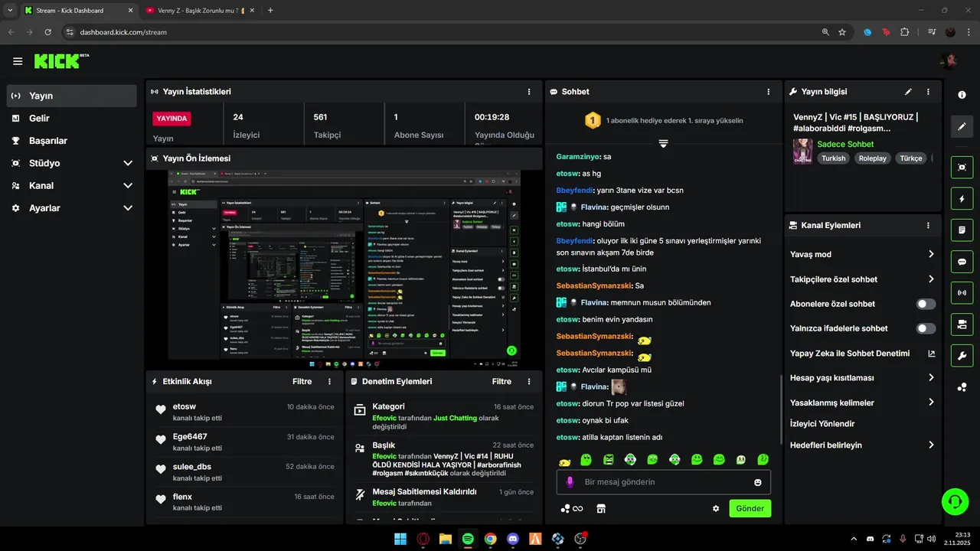Click the pencil edit icon in right sidebar
980x551 pixels.
point(962,126)
